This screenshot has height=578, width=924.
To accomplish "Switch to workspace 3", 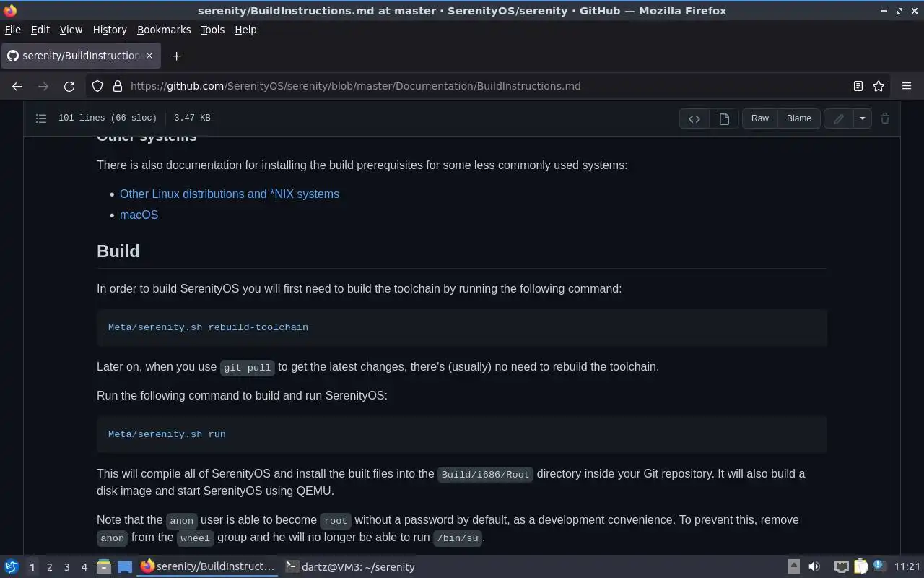I will (x=66, y=567).
